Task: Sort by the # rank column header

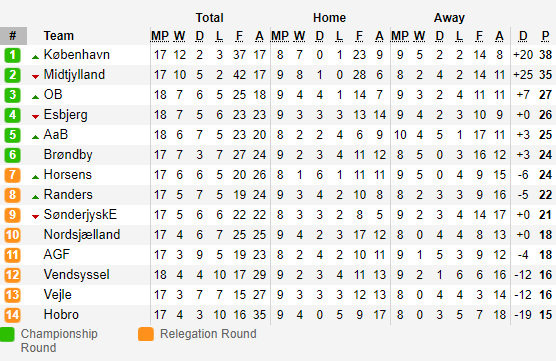Action: 13,36
